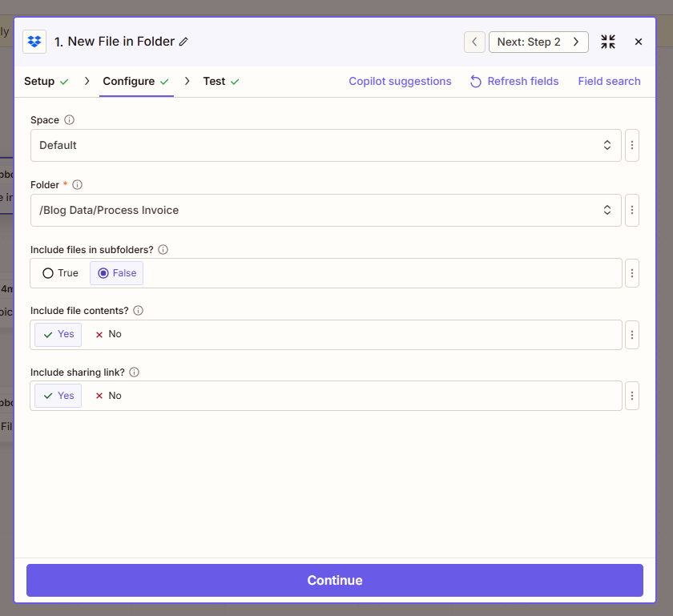Click the info icon beside Include files in subfolders

162,249
